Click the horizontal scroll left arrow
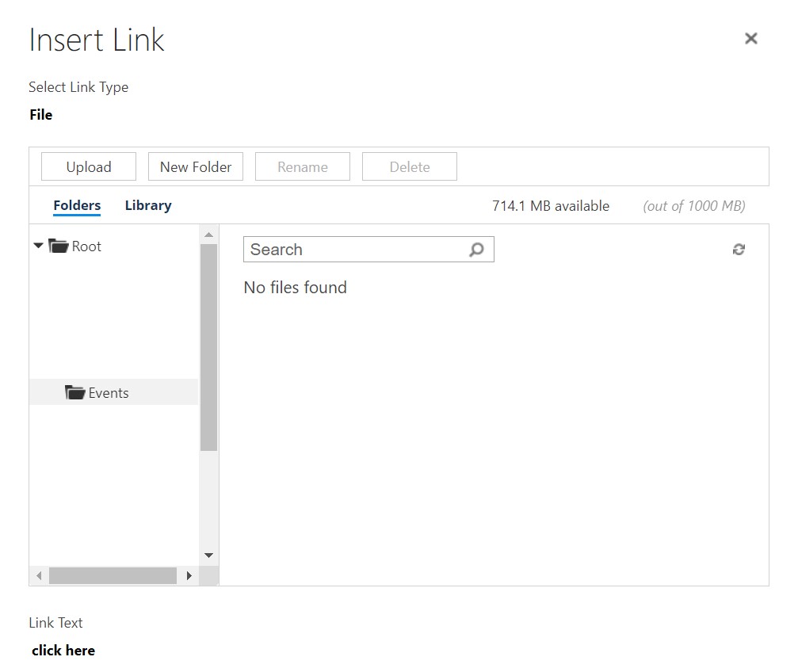798x672 pixels. click(x=39, y=576)
